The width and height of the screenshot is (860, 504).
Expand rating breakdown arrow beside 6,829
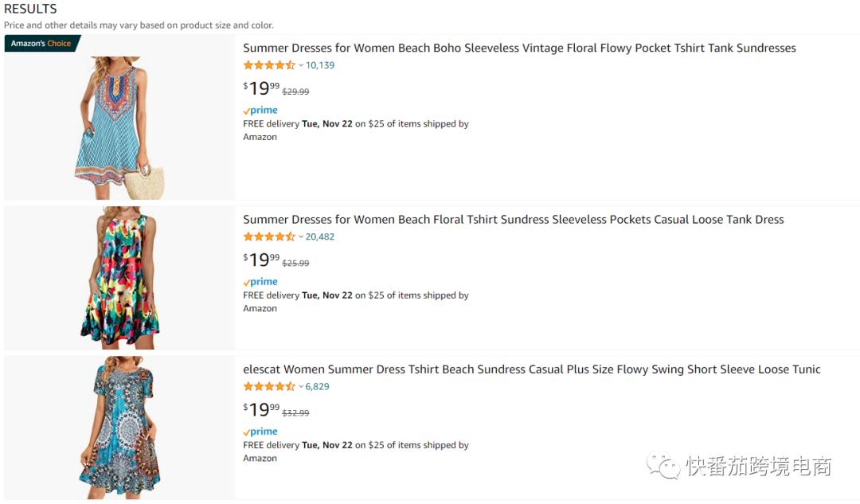(x=301, y=386)
